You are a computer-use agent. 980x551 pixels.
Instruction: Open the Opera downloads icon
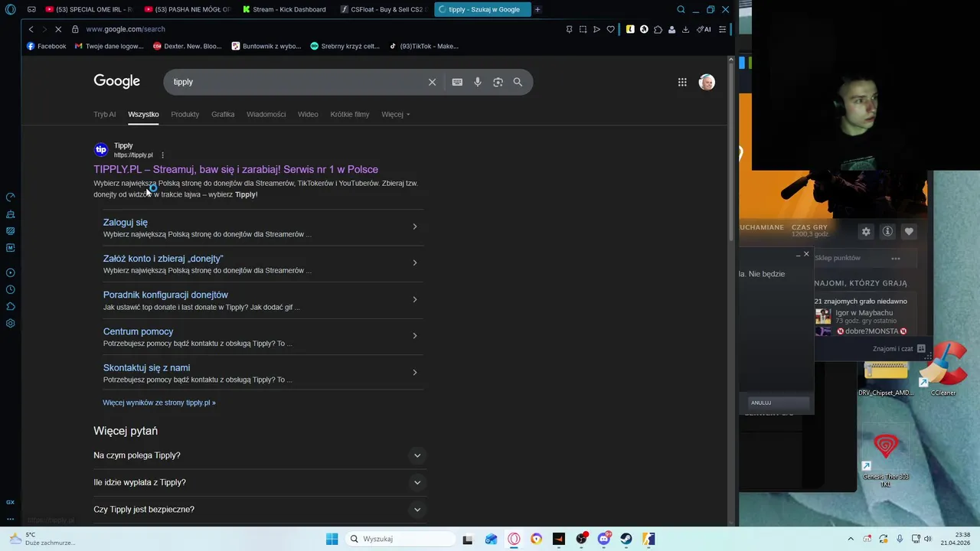tap(685, 29)
